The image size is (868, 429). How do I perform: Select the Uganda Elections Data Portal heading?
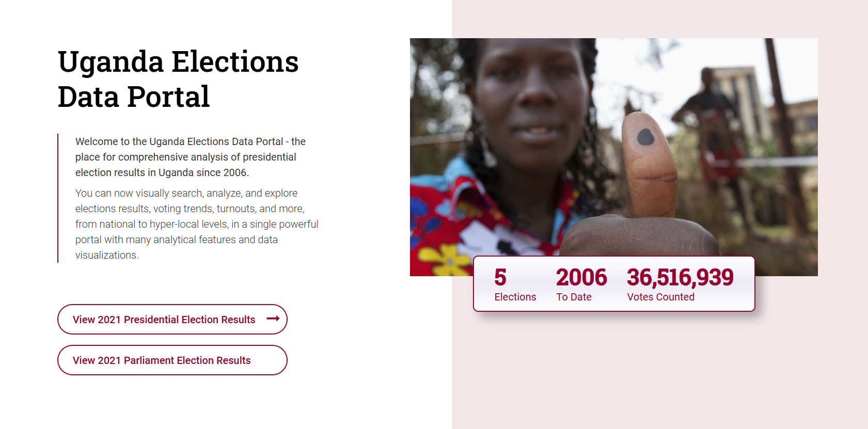[x=178, y=79]
